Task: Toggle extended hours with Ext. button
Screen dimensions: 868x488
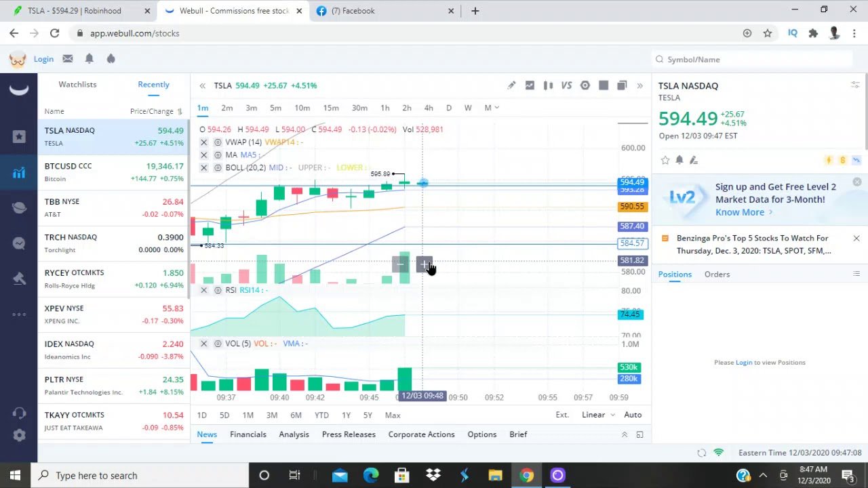Action: click(x=562, y=415)
